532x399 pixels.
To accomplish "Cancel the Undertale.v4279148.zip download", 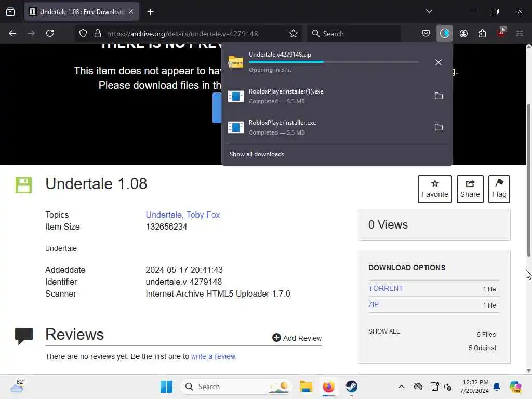I will click(x=438, y=62).
